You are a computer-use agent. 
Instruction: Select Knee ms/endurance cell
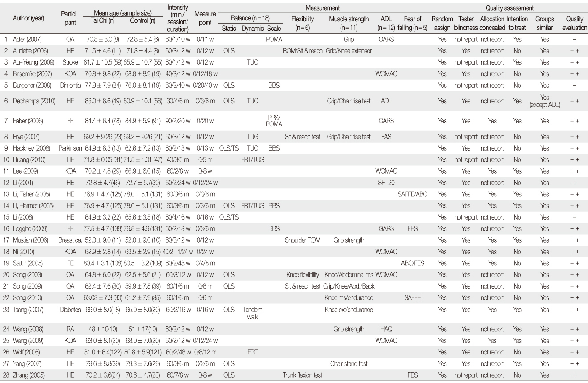click(348, 299)
